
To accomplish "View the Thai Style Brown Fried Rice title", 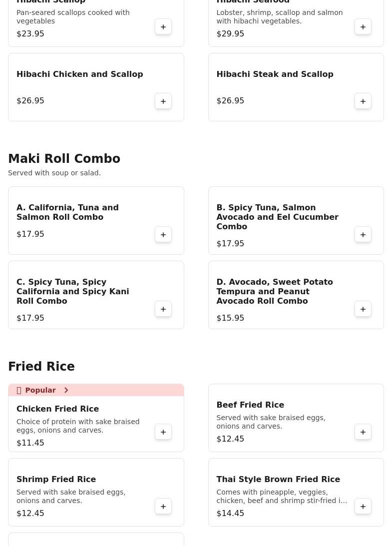I will coord(278,480).
